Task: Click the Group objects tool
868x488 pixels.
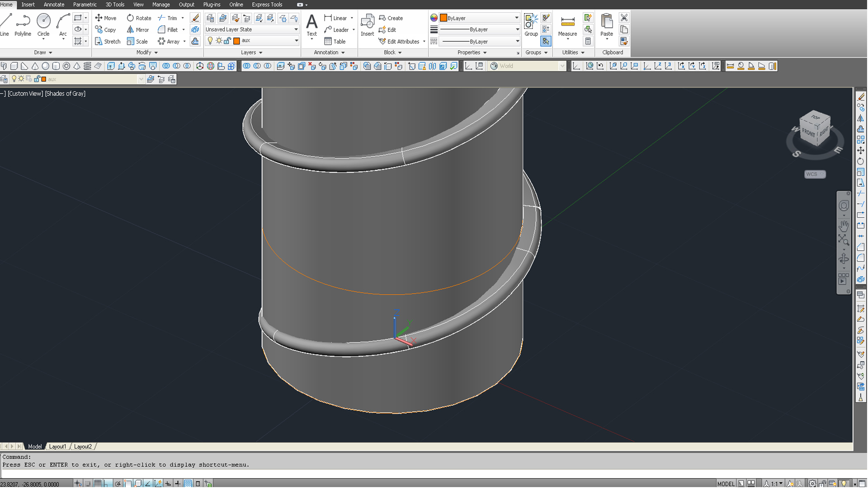Action: tap(531, 25)
